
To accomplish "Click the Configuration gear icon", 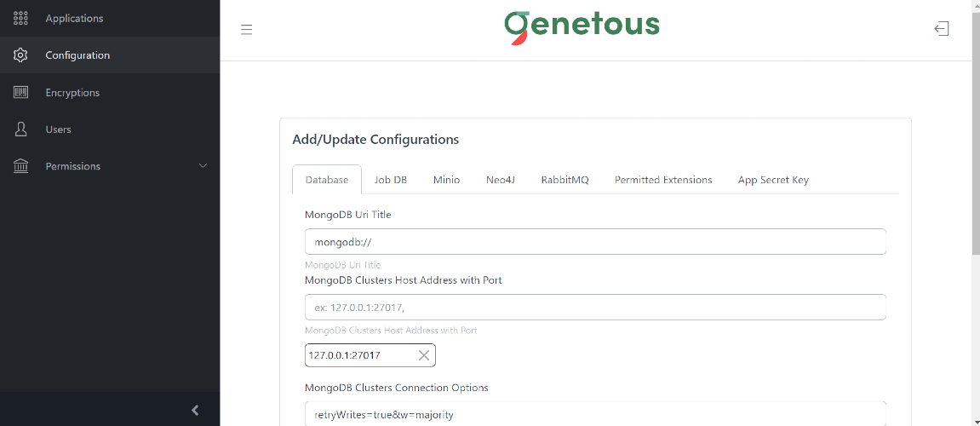I will (20, 55).
